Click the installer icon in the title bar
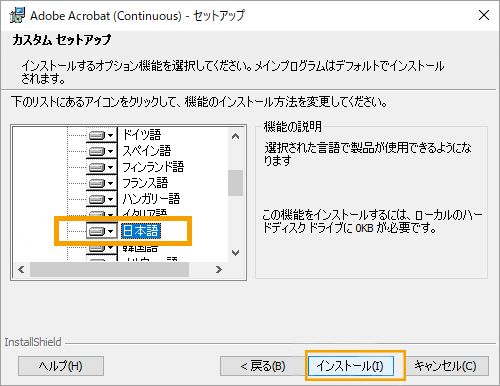This screenshot has width=500, height=386. tap(17, 15)
